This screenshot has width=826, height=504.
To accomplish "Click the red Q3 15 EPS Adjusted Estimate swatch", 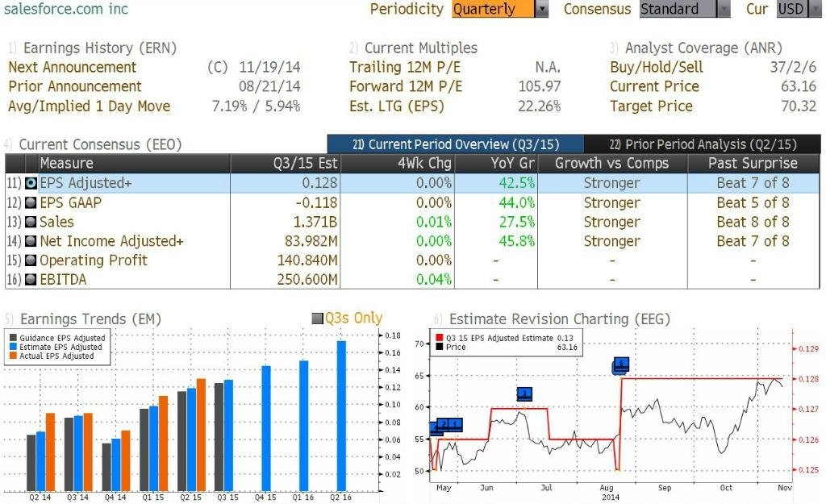I will point(440,338).
